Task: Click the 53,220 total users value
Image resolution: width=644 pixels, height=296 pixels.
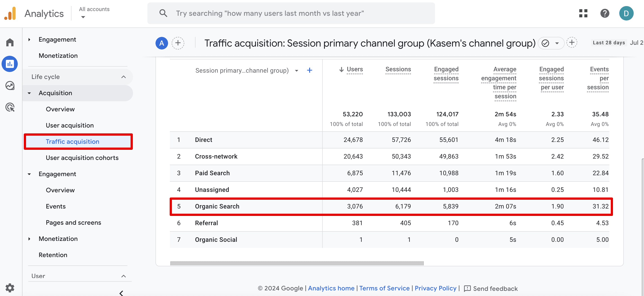Action: pyautogui.click(x=353, y=114)
